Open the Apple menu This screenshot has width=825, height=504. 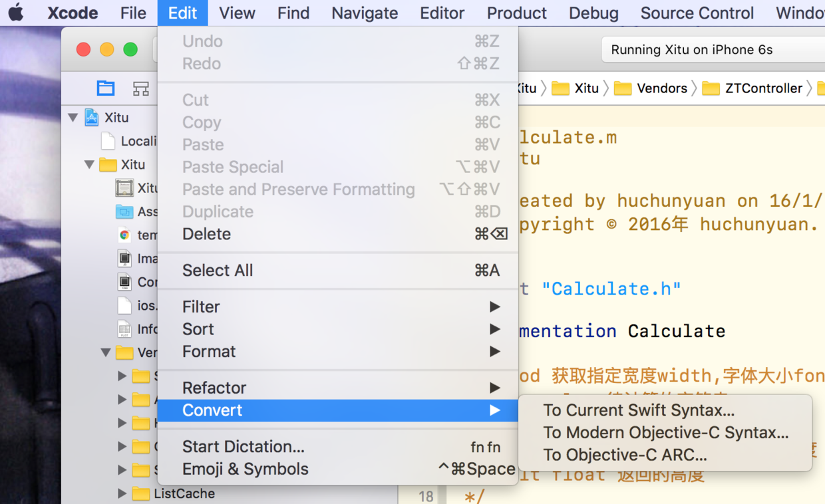point(16,13)
